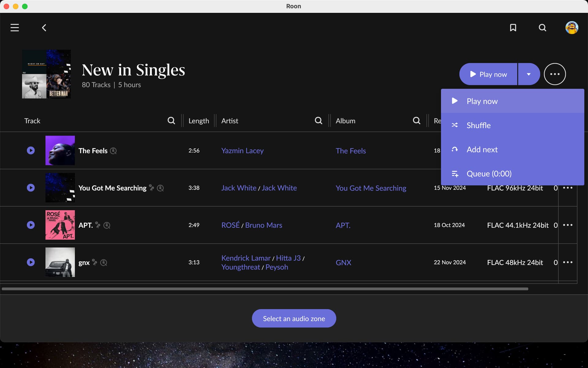Image resolution: width=588 pixels, height=368 pixels.
Task: Click the Album column header label
Action: [345, 121]
